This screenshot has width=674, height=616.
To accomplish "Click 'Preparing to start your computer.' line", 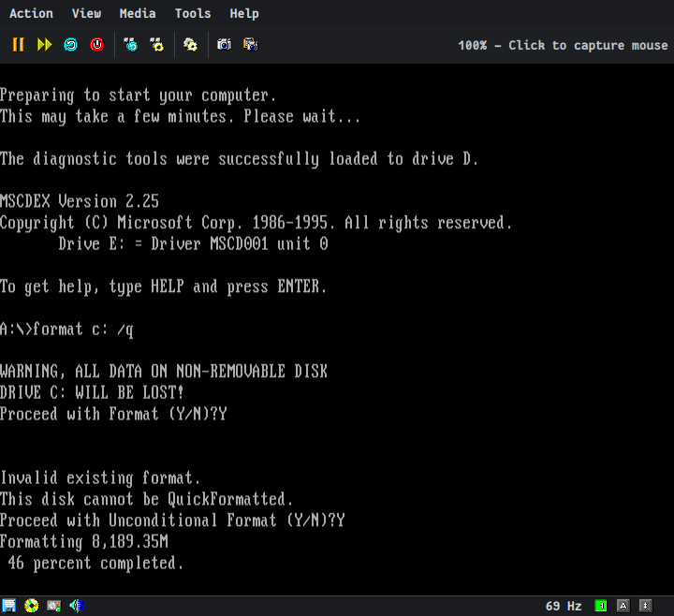I will click(x=138, y=95).
